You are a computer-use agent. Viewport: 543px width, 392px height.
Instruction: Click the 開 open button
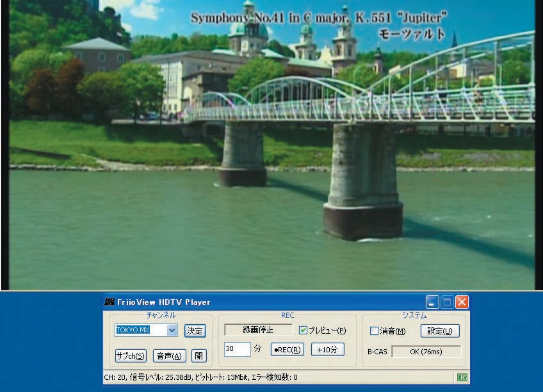pos(199,355)
